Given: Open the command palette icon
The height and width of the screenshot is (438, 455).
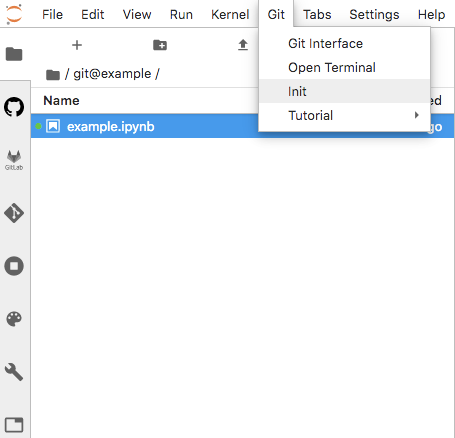Looking at the screenshot, I should 14,319.
